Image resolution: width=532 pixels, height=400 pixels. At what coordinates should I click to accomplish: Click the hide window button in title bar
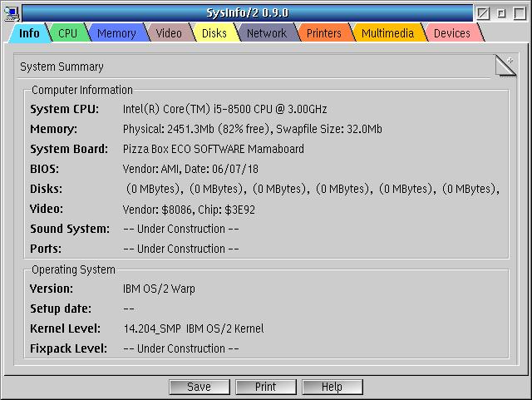(483, 13)
